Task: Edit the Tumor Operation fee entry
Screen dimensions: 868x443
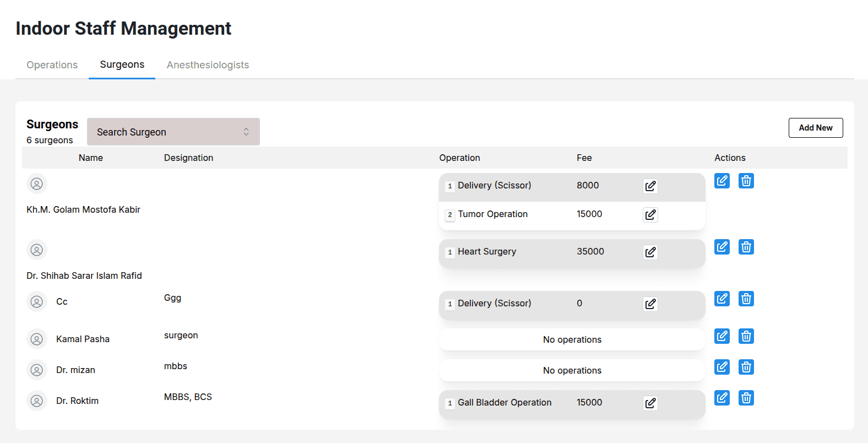Action: (650, 215)
